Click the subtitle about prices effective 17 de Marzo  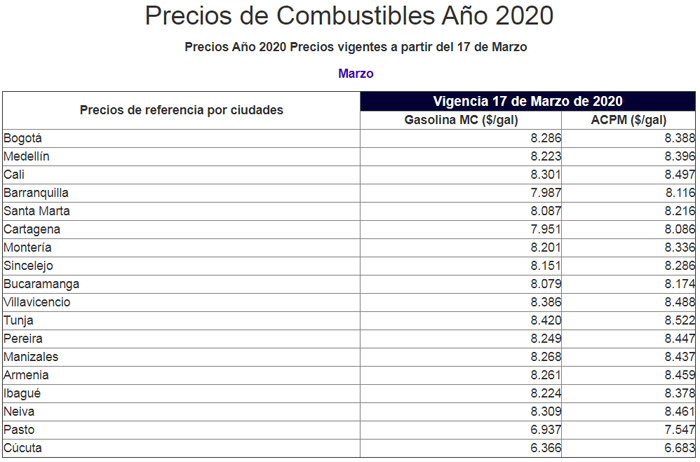[x=355, y=47]
